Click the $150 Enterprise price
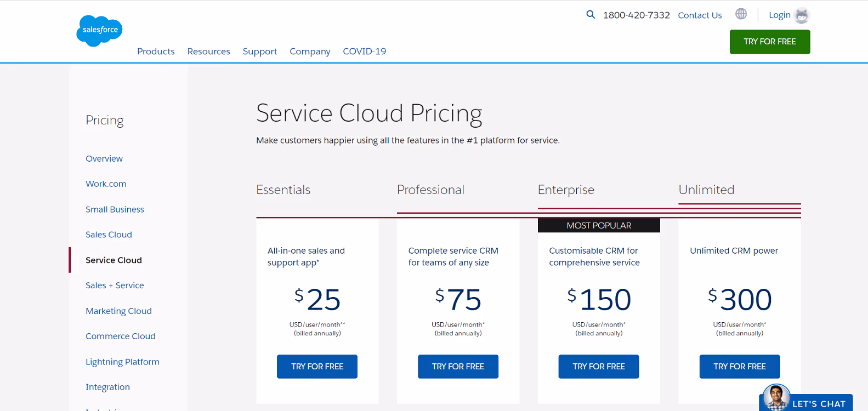Screen dimensions: 868x411 599,300
